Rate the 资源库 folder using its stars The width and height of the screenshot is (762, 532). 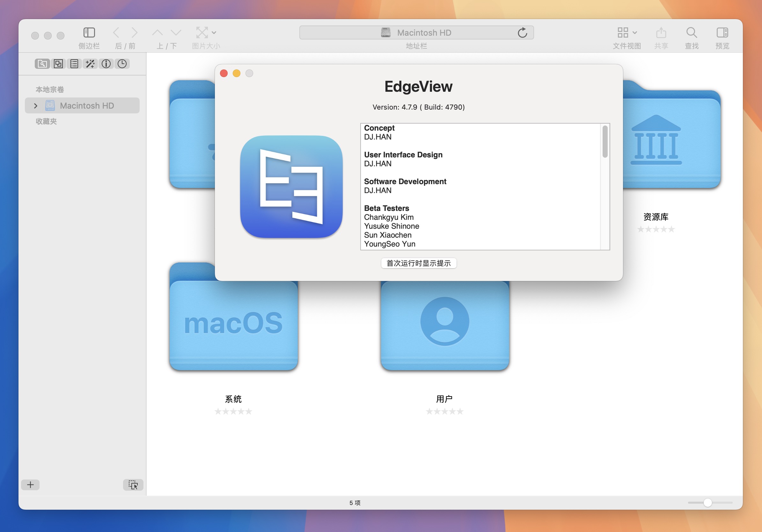(x=656, y=229)
